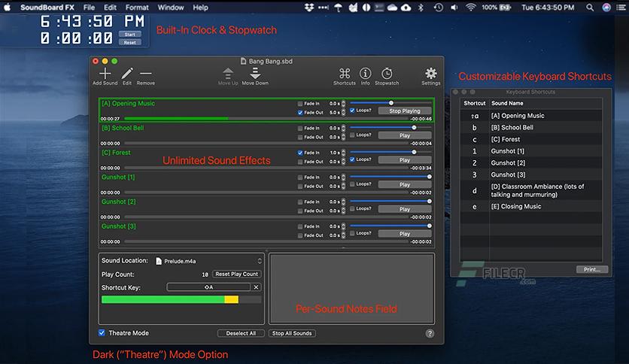Click the Deselect All button
Image resolution: width=629 pixels, height=364 pixels.
(x=241, y=333)
